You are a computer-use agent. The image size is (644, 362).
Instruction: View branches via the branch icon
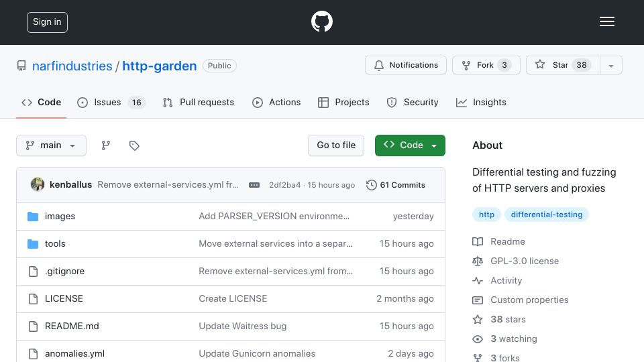pos(106,145)
